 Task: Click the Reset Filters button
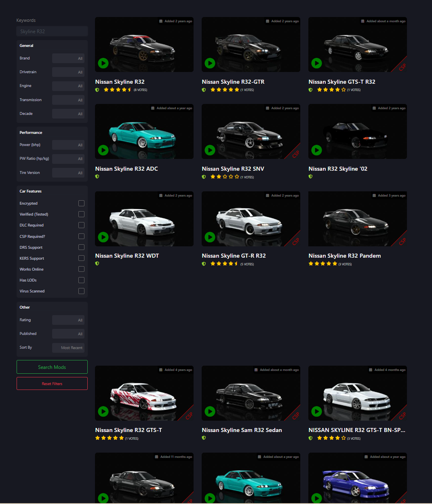click(x=52, y=383)
